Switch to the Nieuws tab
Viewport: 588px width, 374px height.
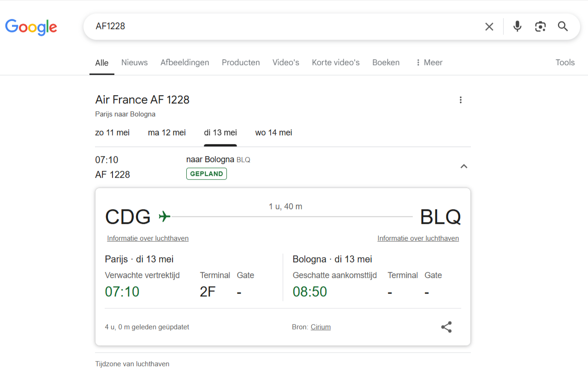135,62
